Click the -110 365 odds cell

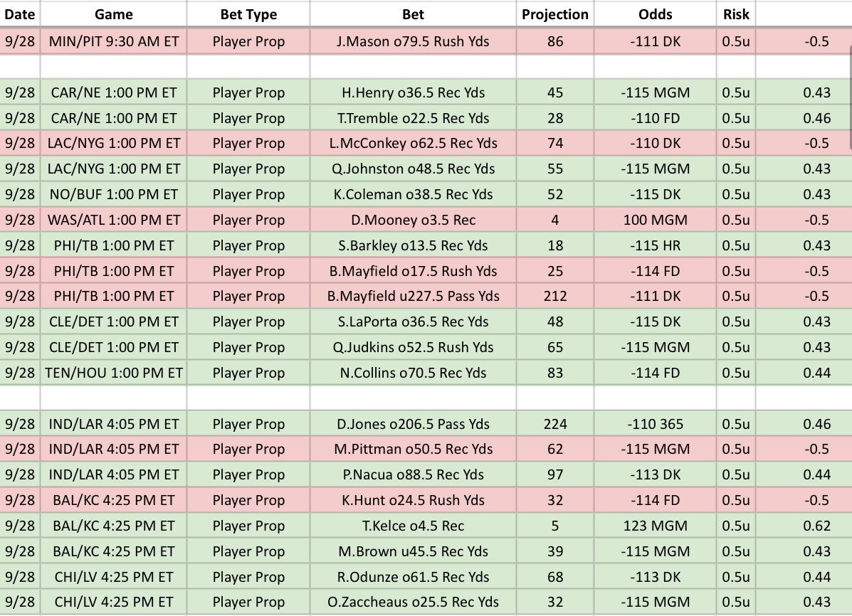coord(655,424)
